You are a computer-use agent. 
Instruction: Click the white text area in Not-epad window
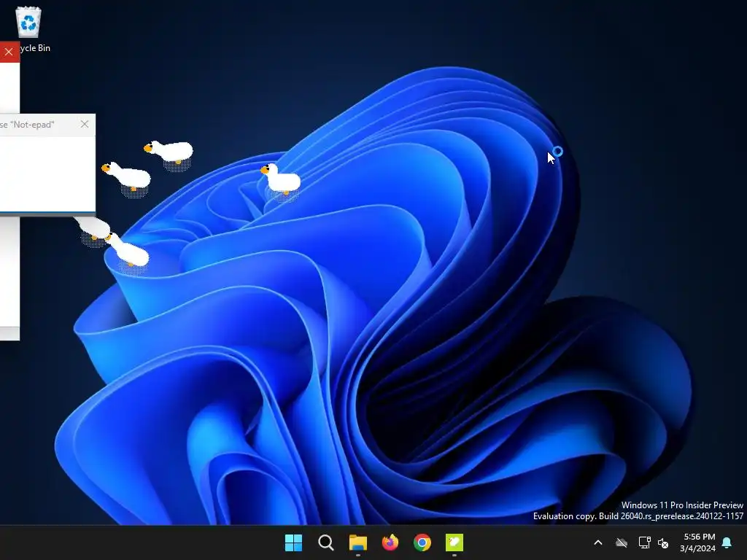tap(47, 174)
